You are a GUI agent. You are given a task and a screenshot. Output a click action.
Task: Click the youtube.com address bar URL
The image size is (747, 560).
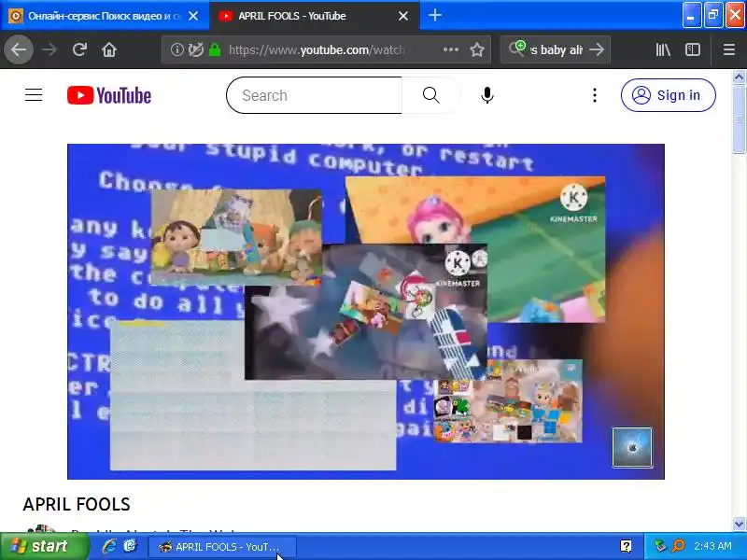pos(317,49)
